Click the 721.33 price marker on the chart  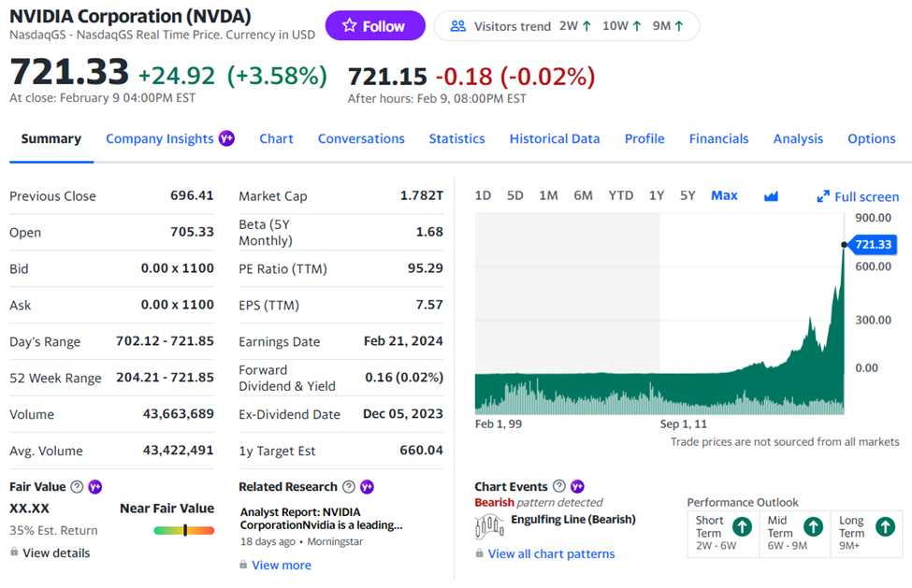876,244
